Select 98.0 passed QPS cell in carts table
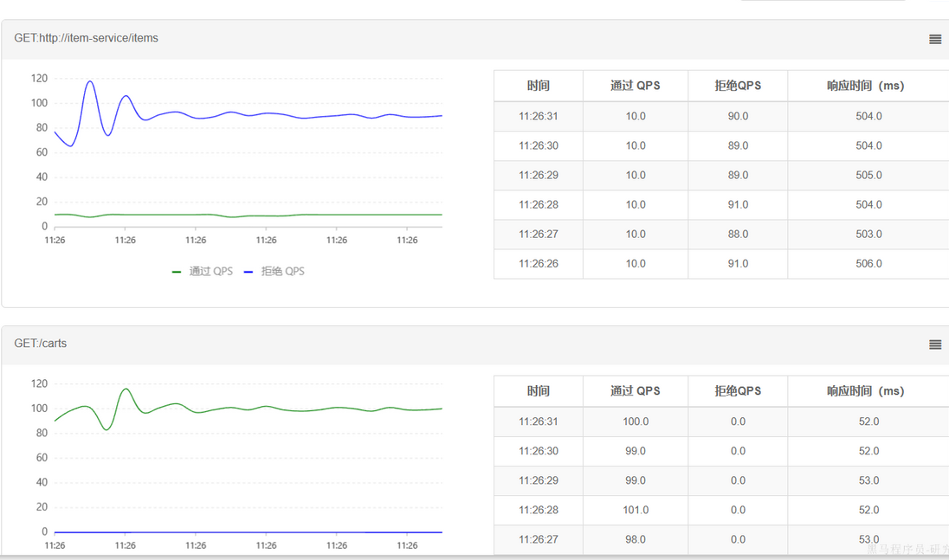 pyautogui.click(x=636, y=539)
